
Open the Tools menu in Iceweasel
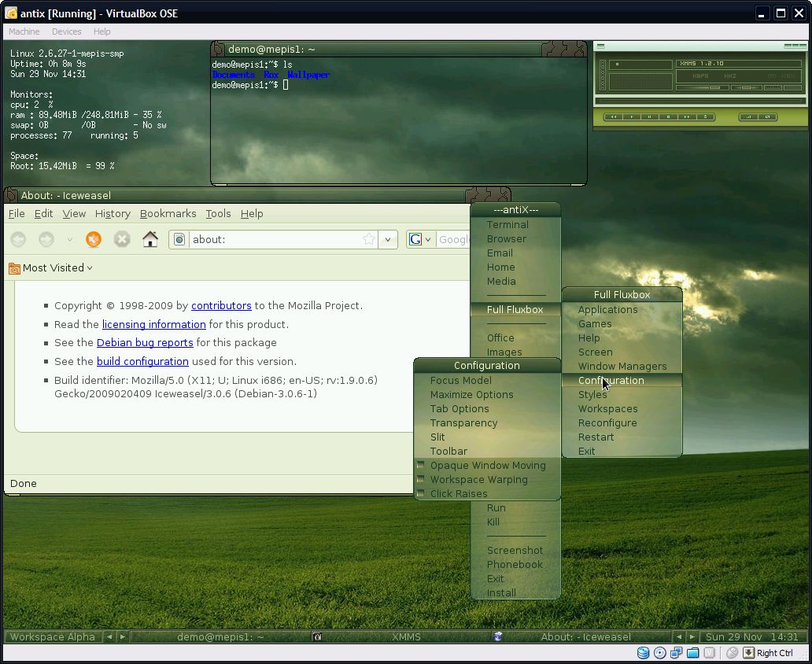[218, 213]
